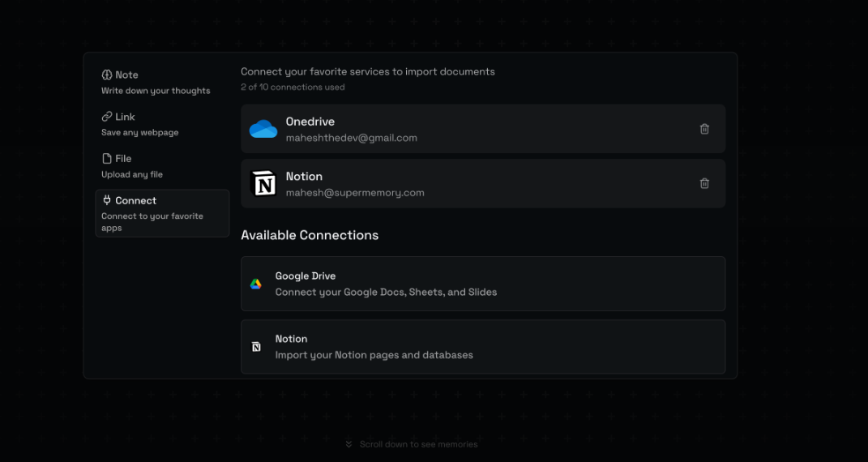Click the 'Available Connections' heading
This screenshot has height=462, width=868.
point(310,235)
